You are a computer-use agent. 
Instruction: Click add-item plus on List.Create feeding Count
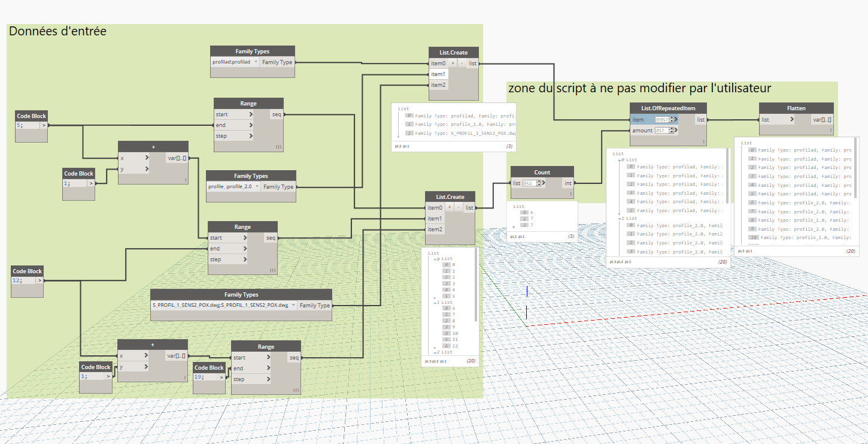click(449, 207)
